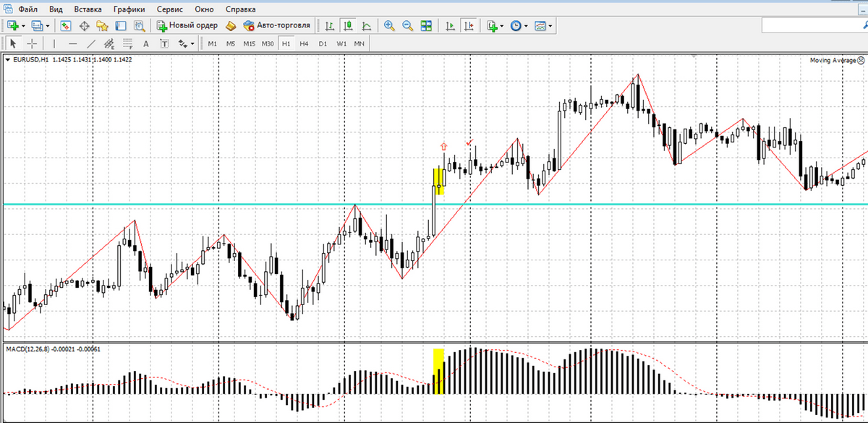
Task: Toggle Авто-торговля on or off
Action: 277,25
